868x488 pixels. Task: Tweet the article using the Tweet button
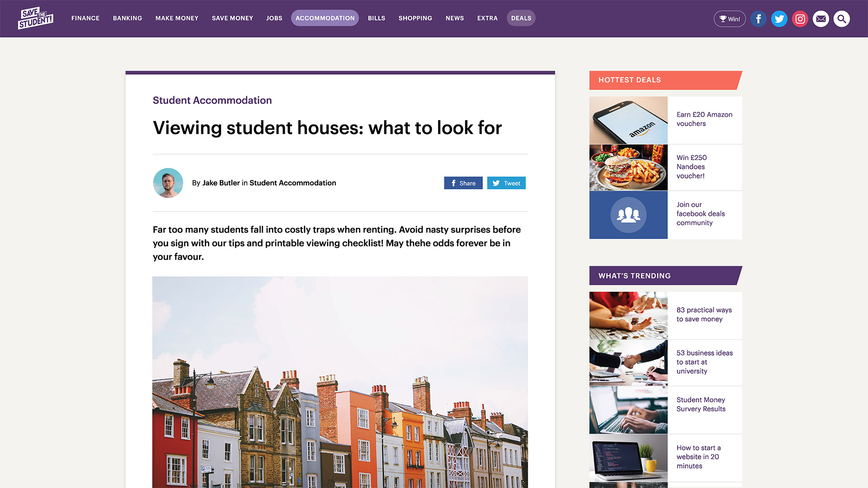[x=506, y=183]
